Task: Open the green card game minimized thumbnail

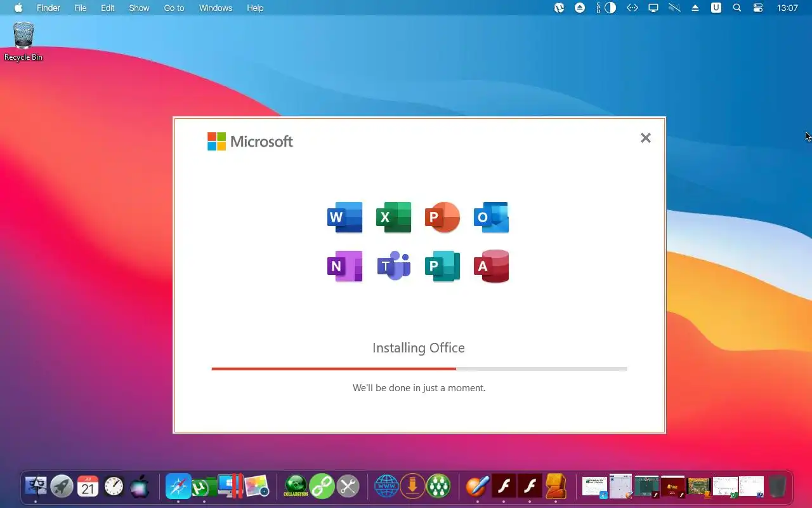Action: (698, 487)
